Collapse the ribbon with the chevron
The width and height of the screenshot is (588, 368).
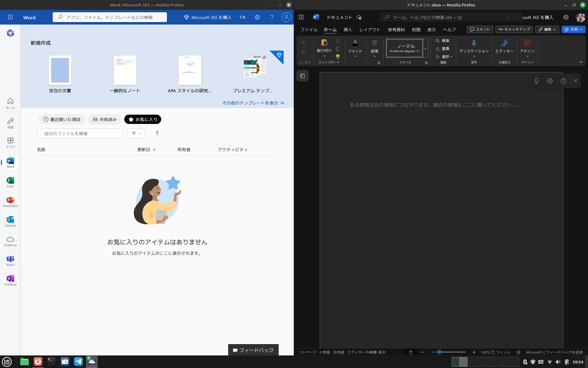581,62
